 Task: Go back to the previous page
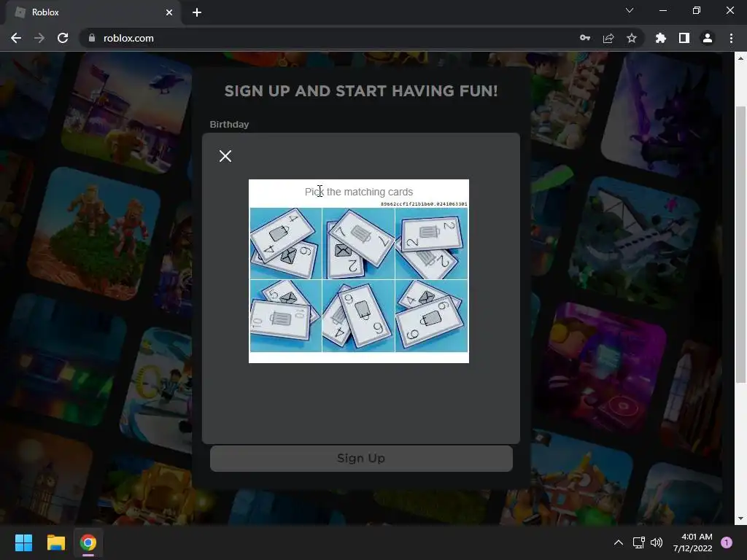click(16, 38)
